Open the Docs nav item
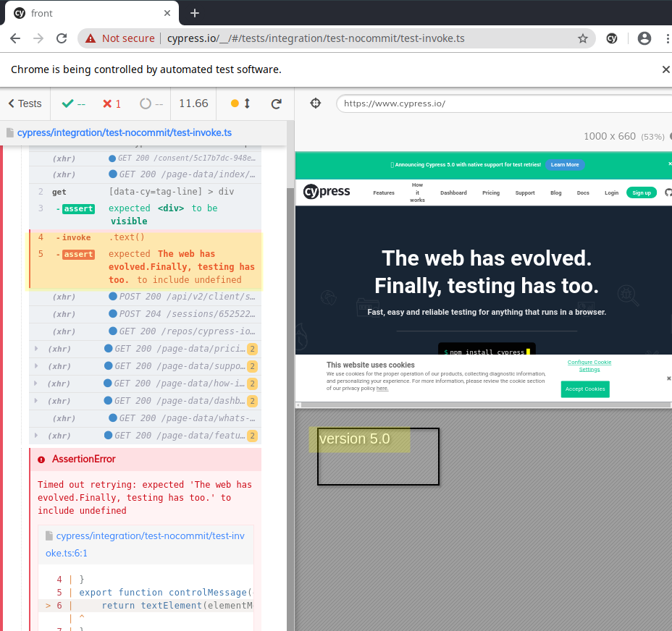Viewport: 672px width, 631px height. click(x=583, y=192)
